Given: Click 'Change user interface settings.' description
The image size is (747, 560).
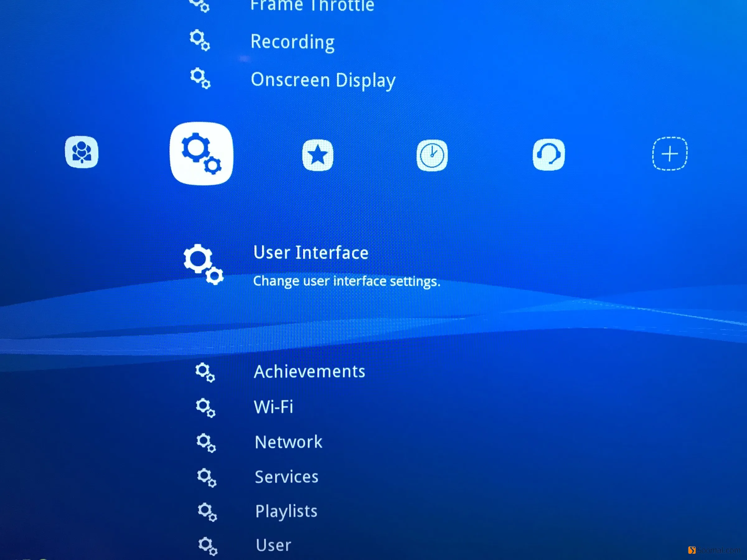Looking at the screenshot, I should (x=346, y=281).
